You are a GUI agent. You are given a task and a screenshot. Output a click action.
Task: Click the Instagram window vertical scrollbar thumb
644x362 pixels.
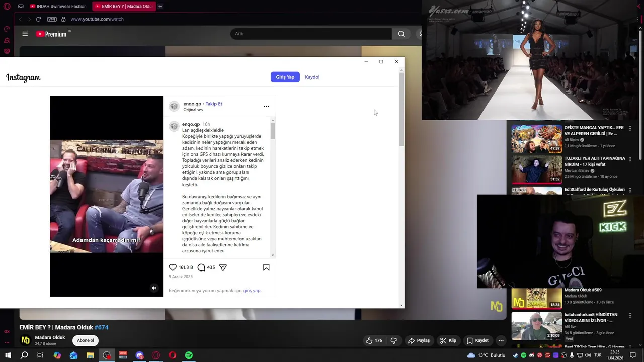pyautogui.click(x=401, y=109)
